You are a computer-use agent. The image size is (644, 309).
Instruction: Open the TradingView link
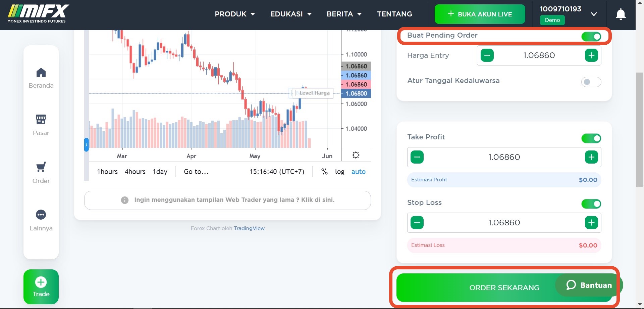[249, 228]
